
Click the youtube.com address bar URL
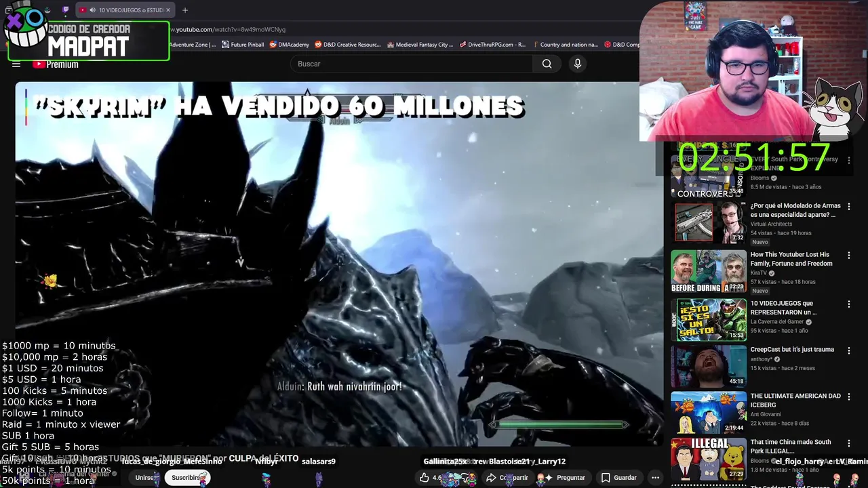(227, 30)
